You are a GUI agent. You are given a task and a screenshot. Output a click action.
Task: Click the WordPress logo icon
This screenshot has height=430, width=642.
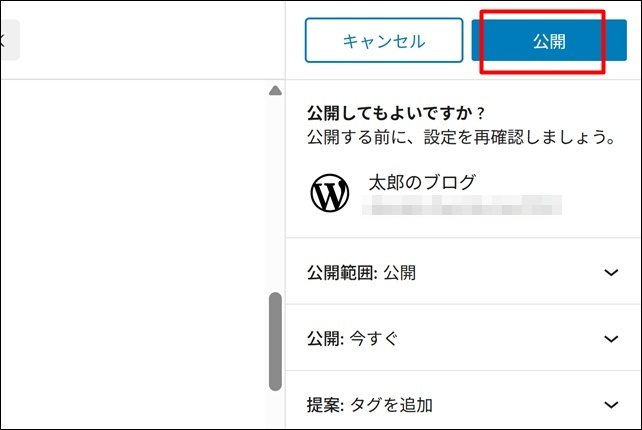tap(330, 193)
